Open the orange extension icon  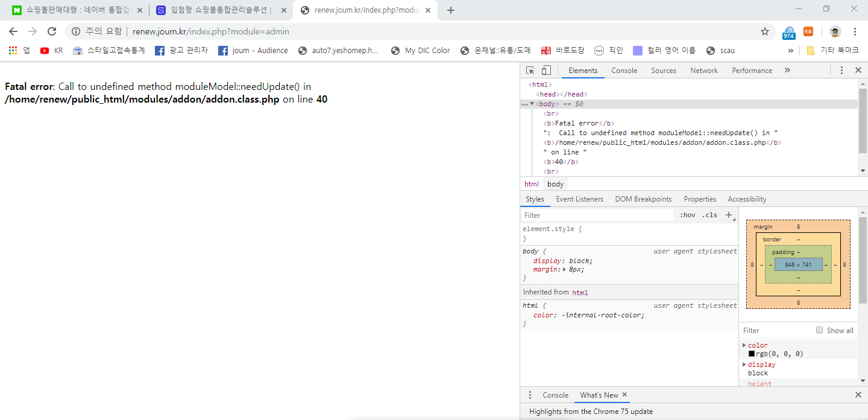pos(808,31)
